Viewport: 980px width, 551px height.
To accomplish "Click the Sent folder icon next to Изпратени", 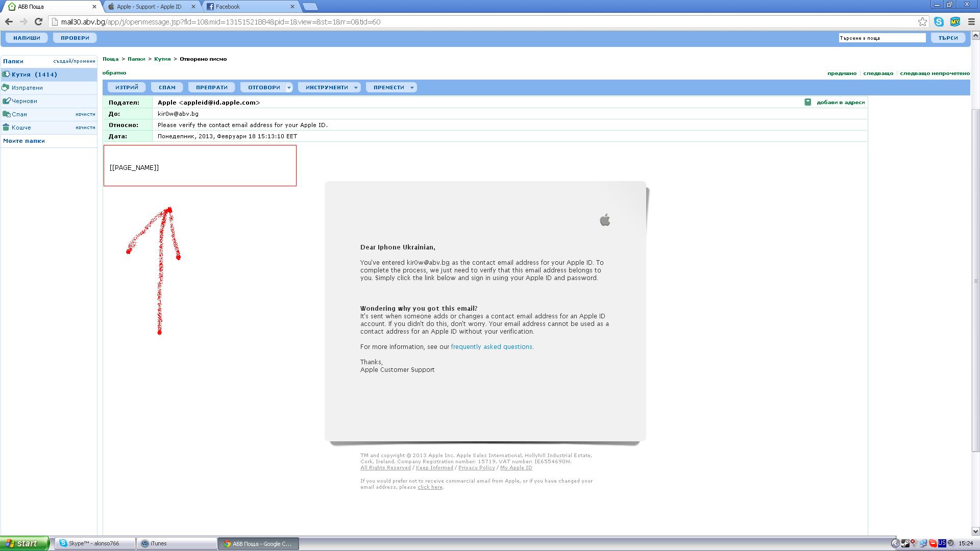I will 6,87.
